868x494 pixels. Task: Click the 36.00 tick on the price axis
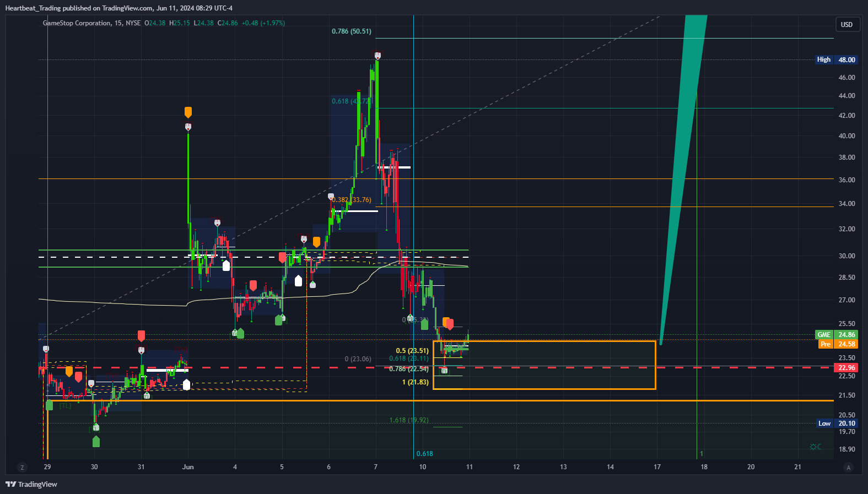point(847,180)
